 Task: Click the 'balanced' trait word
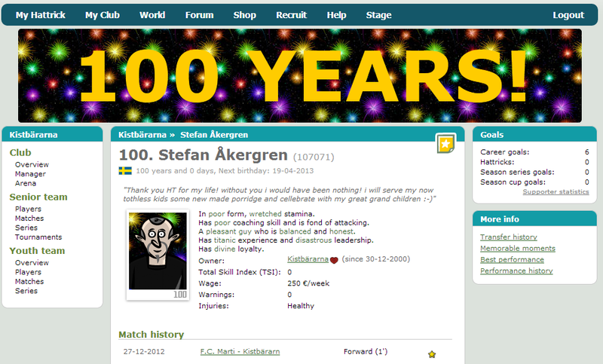(x=295, y=231)
